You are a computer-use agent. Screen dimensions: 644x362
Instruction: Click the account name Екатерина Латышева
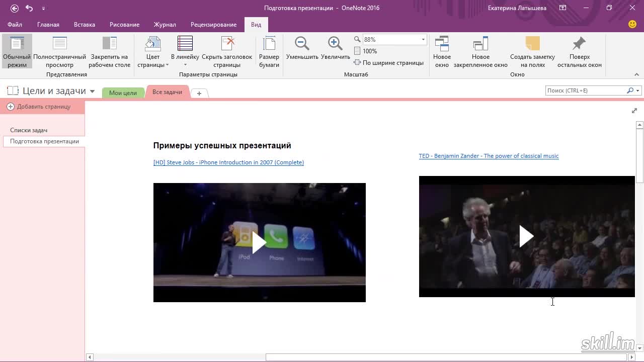coord(517,8)
